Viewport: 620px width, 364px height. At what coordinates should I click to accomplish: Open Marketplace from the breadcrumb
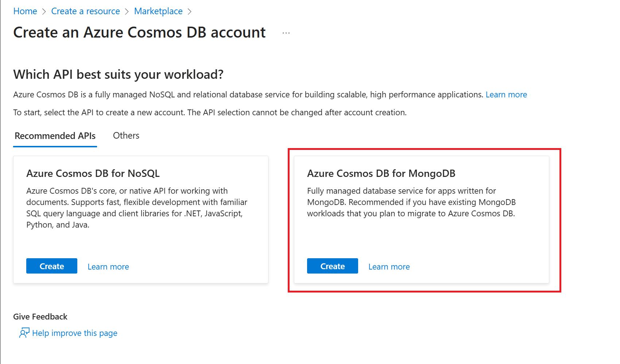[x=158, y=11]
